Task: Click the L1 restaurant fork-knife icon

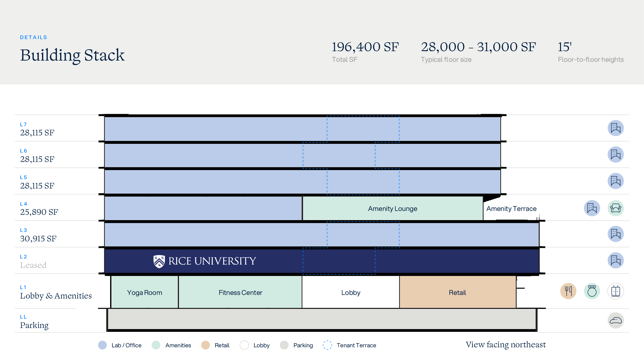Action: point(568,291)
